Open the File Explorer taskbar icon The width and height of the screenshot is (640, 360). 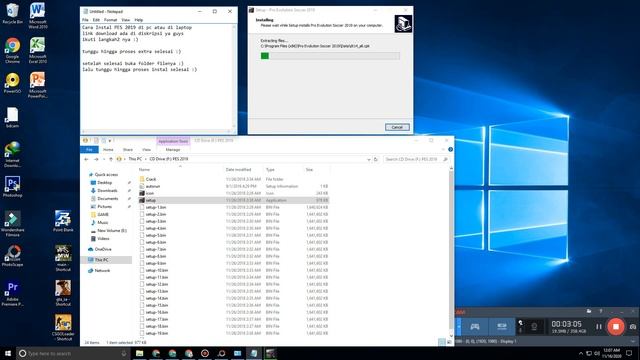[x=140, y=353]
